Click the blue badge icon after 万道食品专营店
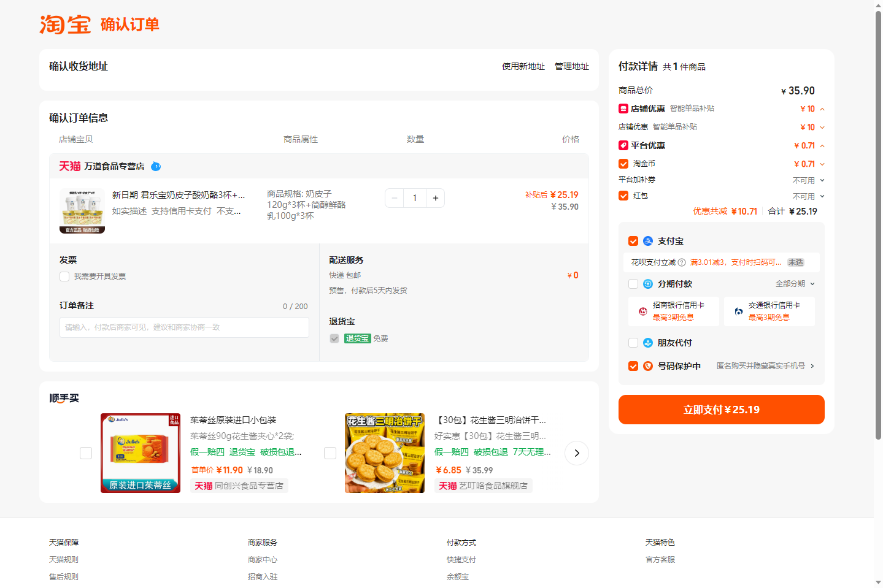Viewport: 883px width, 588px height. pos(156,166)
